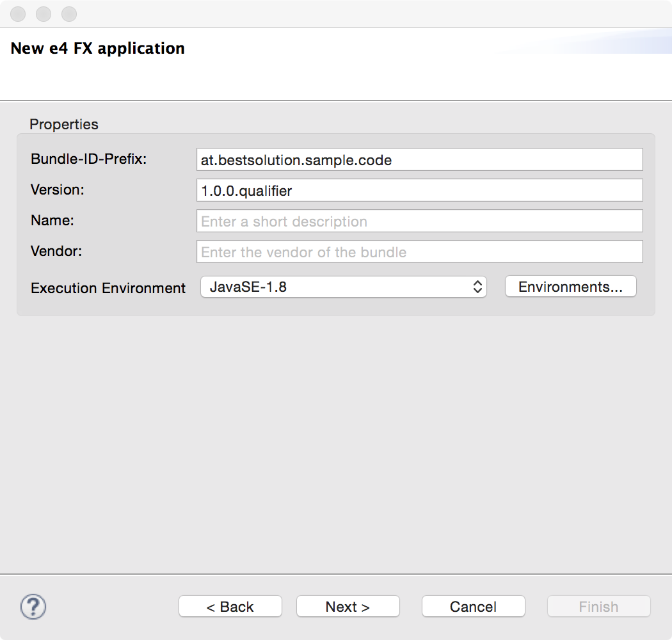Click the help question mark icon
The image size is (672, 640).
pos(33,606)
